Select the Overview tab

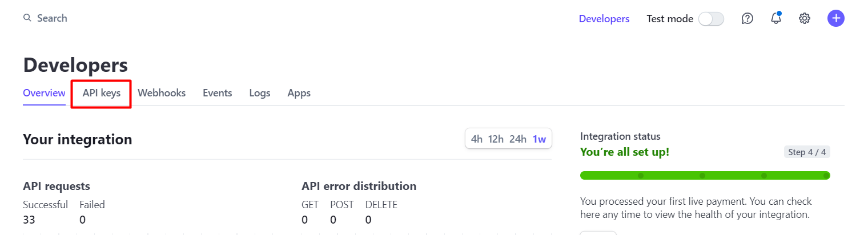point(44,93)
